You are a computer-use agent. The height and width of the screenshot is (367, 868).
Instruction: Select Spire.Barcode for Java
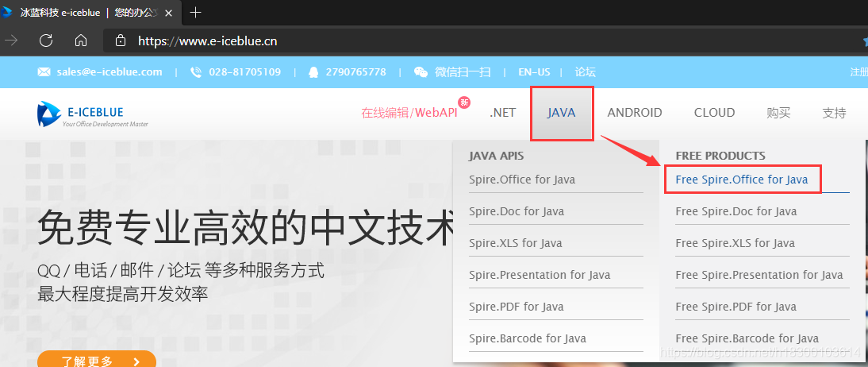(x=528, y=338)
